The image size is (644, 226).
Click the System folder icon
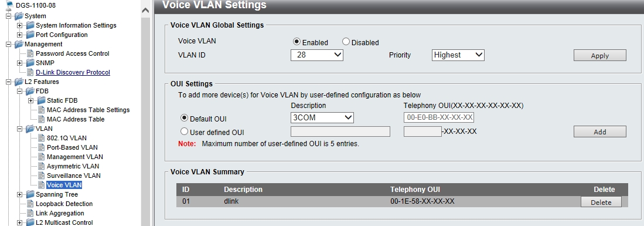[19, 16]
